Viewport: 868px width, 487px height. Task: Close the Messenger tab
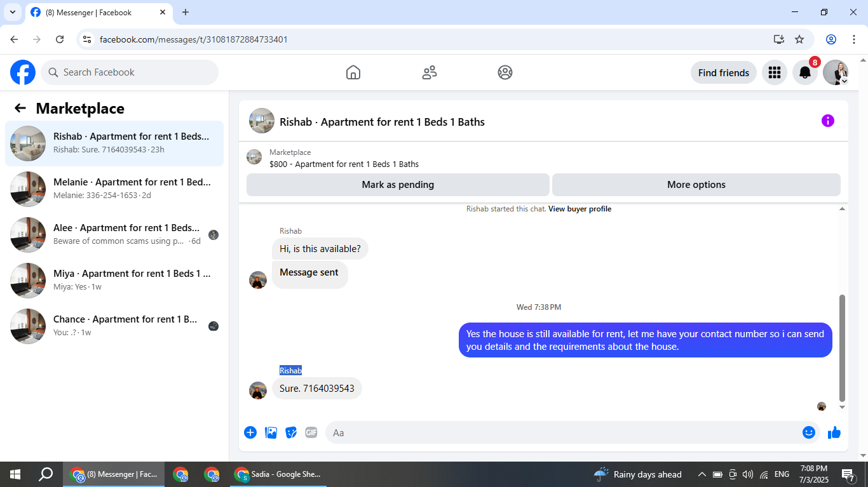pos(163,12)
